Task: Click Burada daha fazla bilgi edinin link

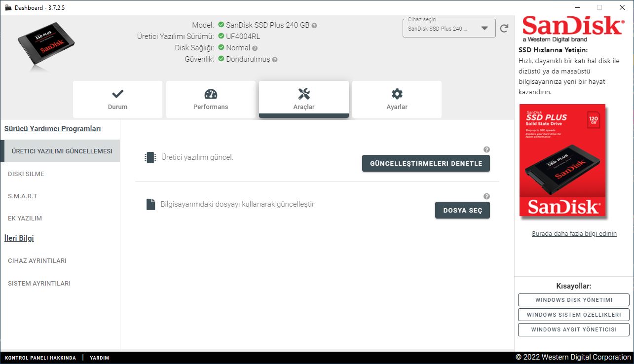Action: point(574,234)
